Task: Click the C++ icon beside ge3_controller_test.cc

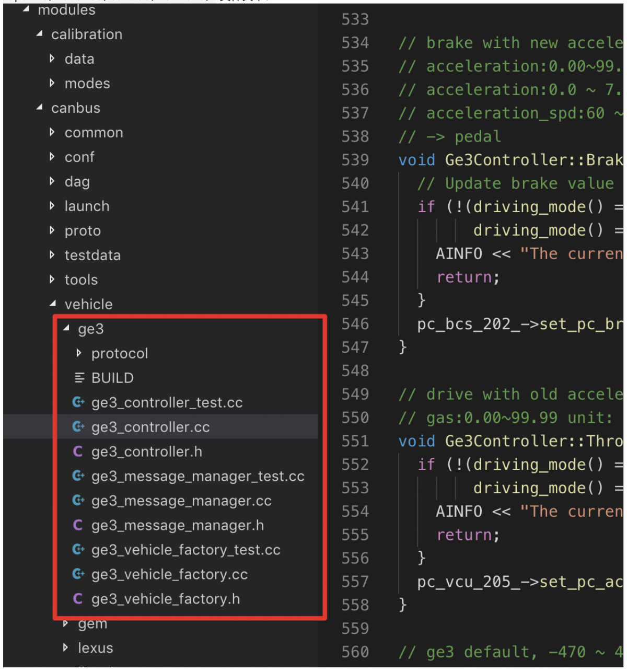Action: pyautogui.click(x=78, y=402)
